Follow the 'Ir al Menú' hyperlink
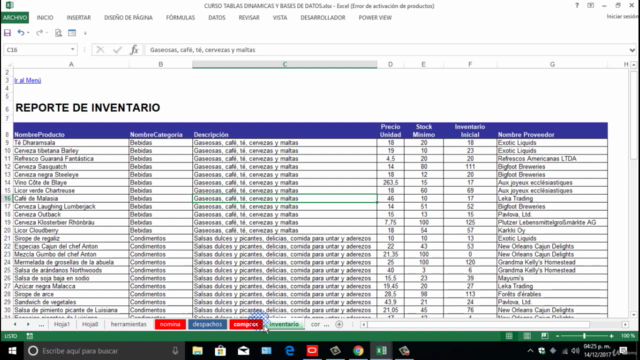This screenshot has width=640, height=360. [x=28, y=80]
